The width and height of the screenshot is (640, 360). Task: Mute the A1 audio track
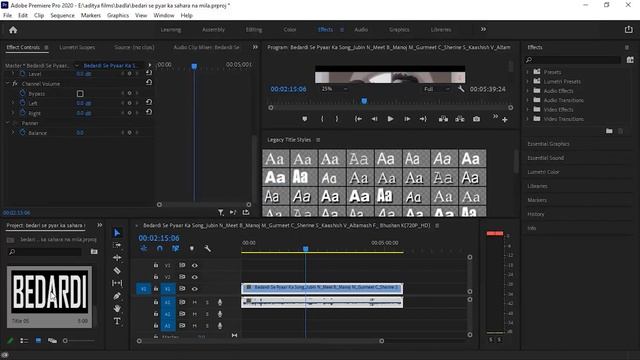195,302
